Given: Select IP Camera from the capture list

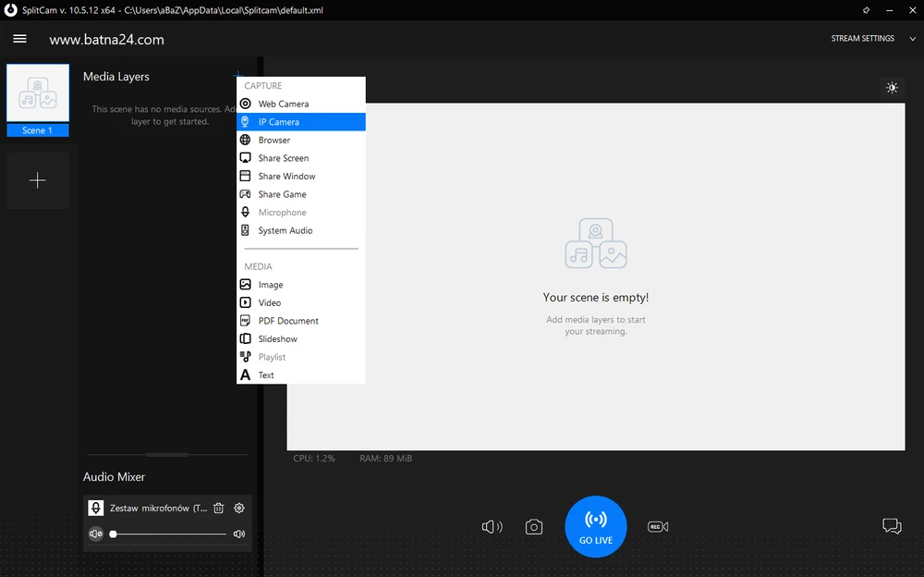Looking at the screenshot, I should [x=278, y=122].
